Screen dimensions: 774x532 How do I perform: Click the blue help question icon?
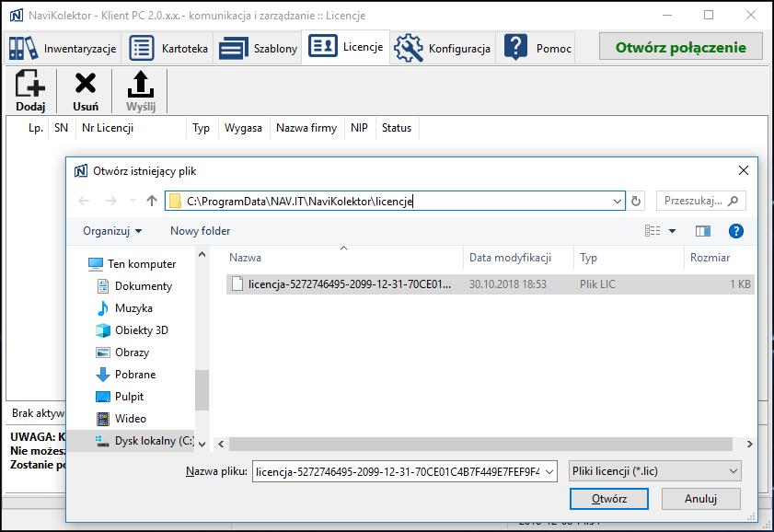(x=736, y=231)
